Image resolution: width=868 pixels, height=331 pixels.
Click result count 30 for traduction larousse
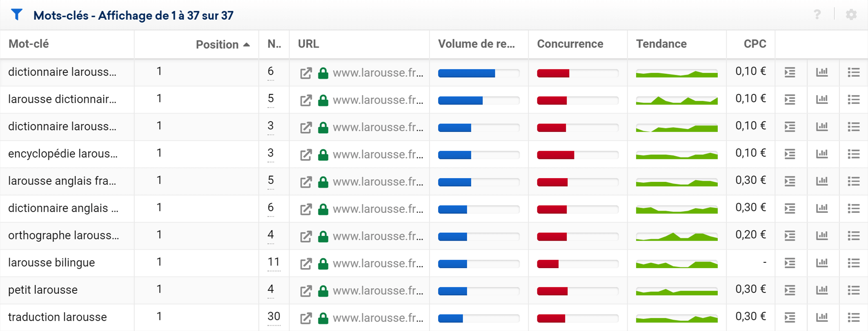[274, 317]
